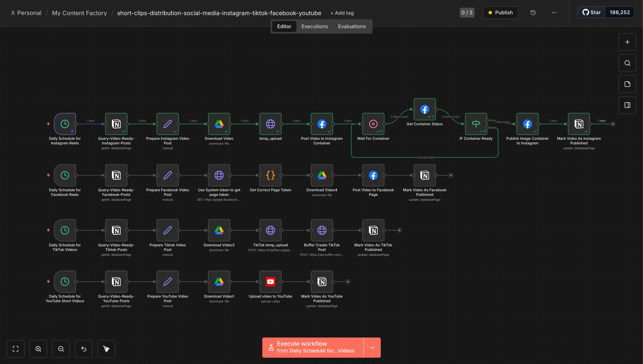Open the Daily Schedule for Instagram Reels node

click(x=65, y=124)
